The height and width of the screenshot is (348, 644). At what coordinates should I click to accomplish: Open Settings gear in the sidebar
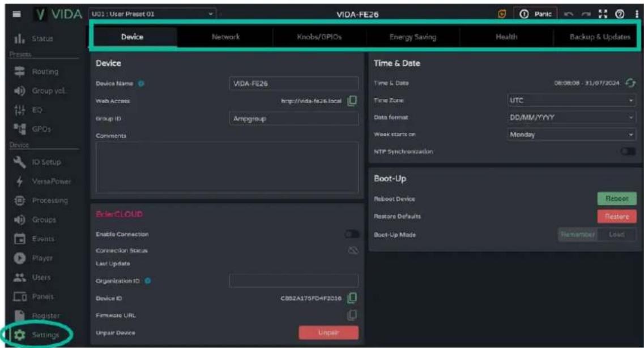37,335
